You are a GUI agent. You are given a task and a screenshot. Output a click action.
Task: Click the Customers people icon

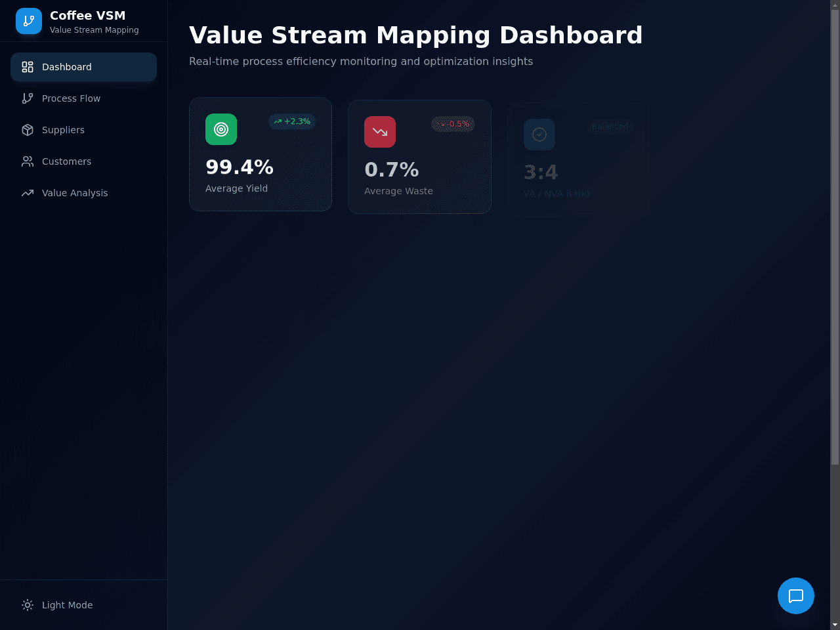point(28,161)
